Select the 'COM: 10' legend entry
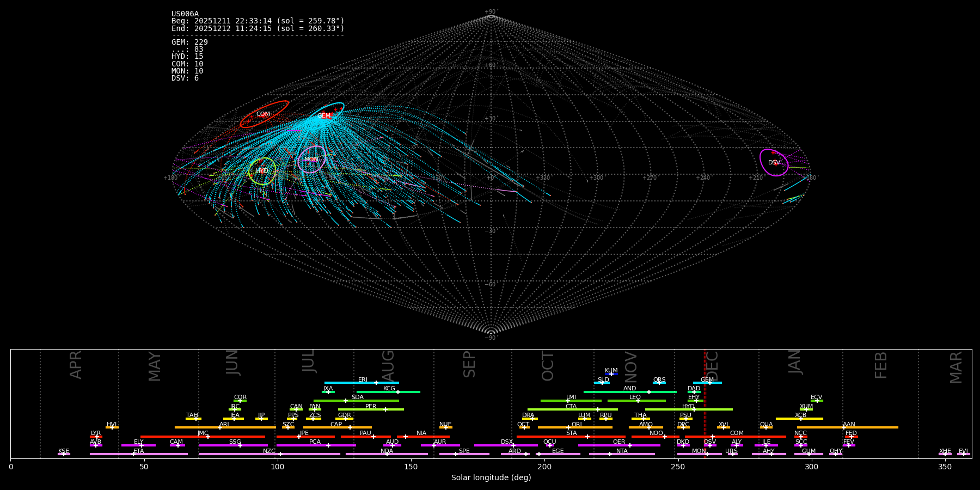This screenshot has height=490, width=980. 187,64
